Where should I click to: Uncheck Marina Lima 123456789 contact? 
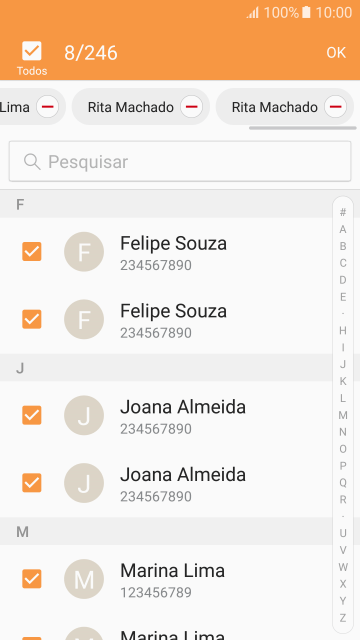pos(32,579)
